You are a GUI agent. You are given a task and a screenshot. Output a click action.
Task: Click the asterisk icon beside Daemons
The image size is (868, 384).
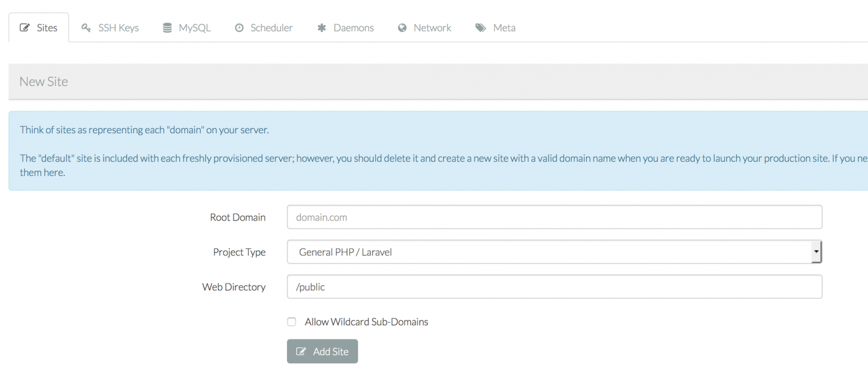[322, 28]
